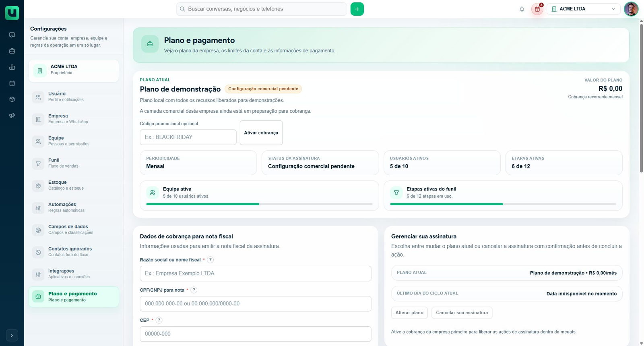Screen dimensions: 644x346
Task: Open Funil settings section
Action: pos(74,163)
